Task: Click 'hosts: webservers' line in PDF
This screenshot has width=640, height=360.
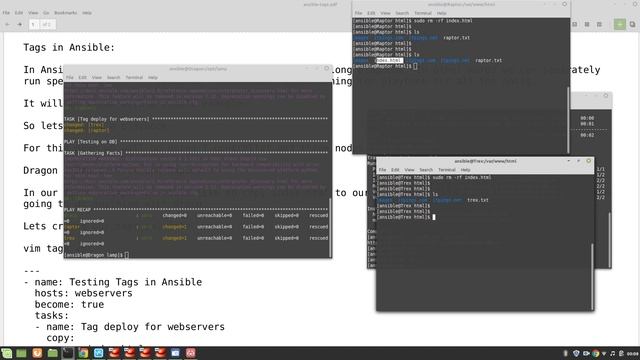Action: (x=83, y=293)
